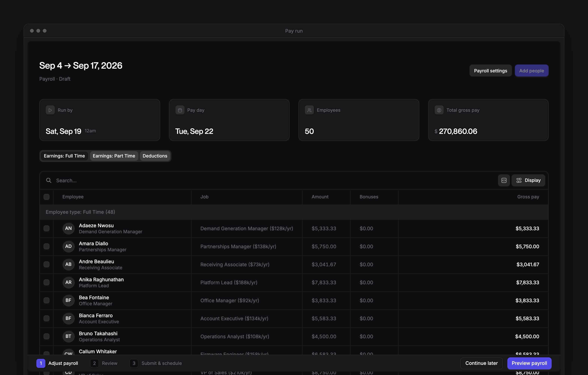The width and height of the screenshot is (588, 375).
Task: Click the search magnifier icon
Action: (x=49, y=180)
